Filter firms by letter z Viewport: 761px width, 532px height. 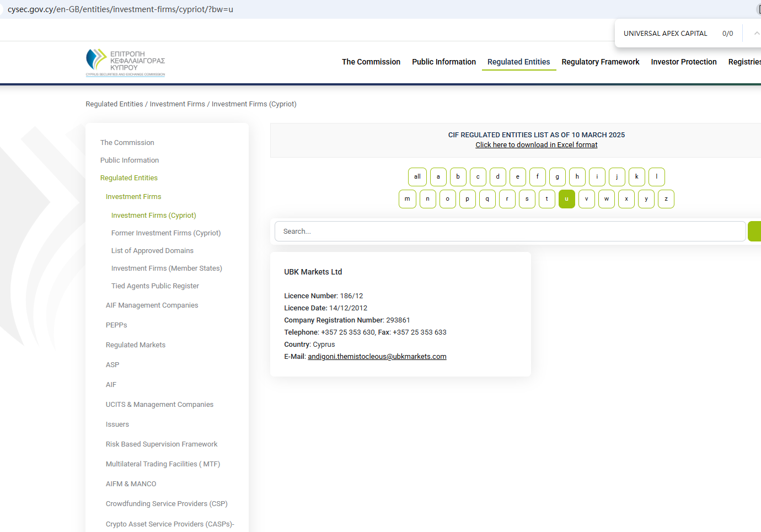coord(666,199)
